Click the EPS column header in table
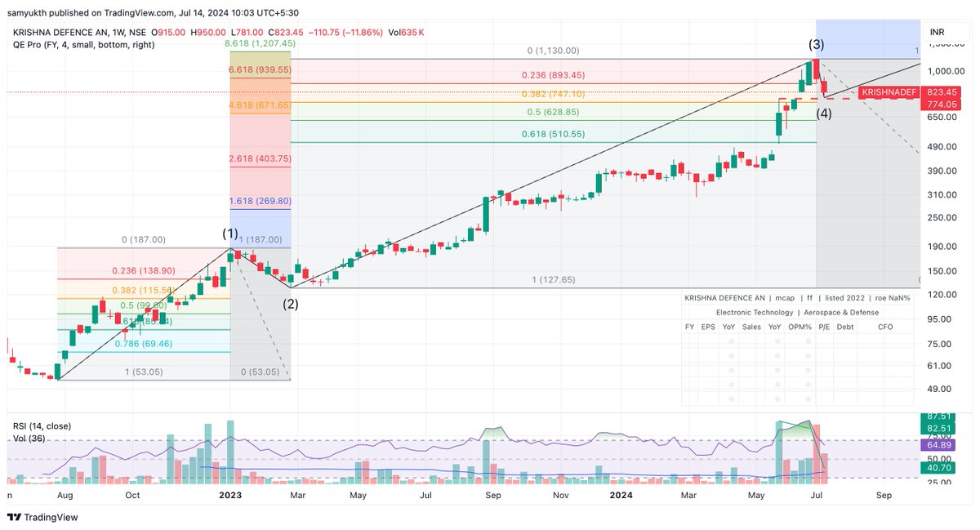 [x=708, y=327]
